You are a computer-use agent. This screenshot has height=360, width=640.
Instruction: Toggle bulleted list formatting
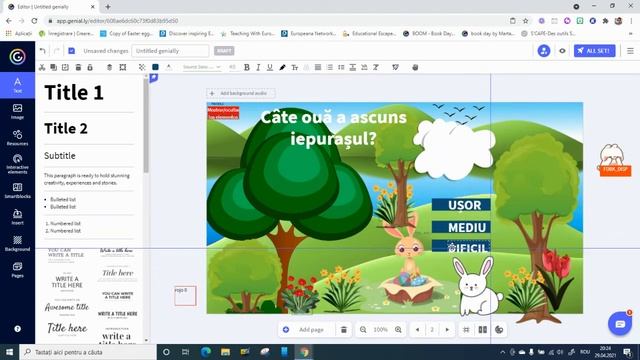tap(330, 67)
